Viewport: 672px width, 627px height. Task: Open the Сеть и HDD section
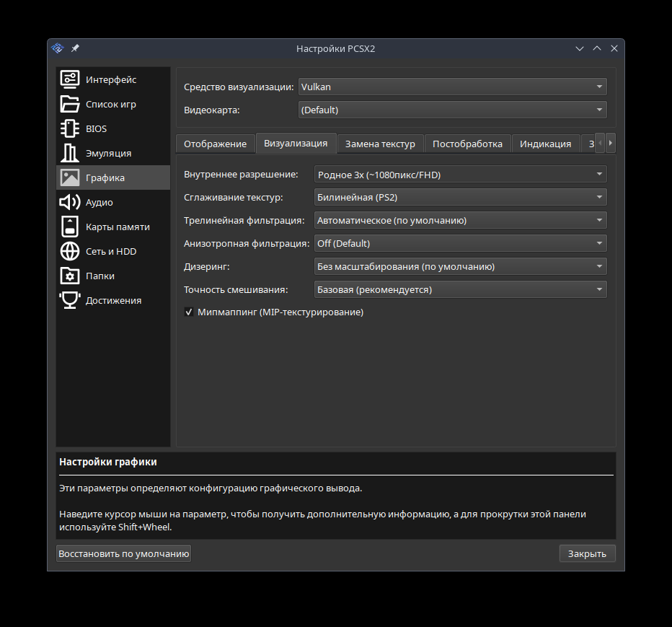(x=113, y=251)
